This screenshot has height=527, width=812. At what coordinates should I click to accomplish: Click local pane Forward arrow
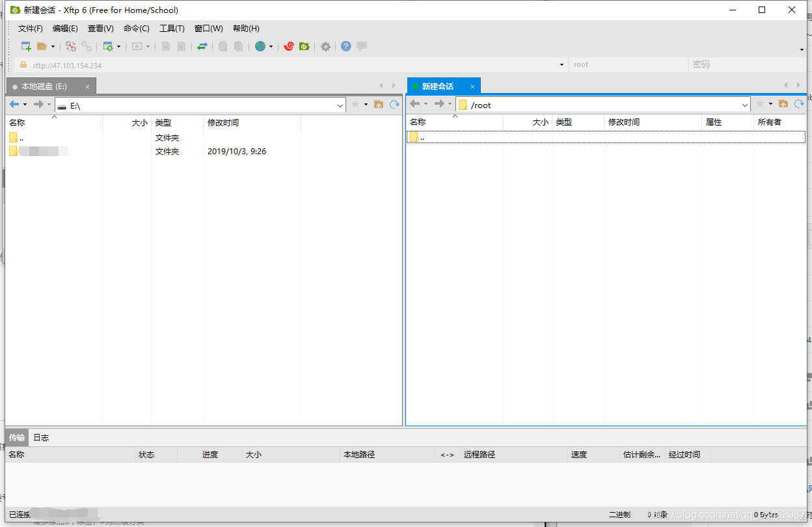[39, 105]
